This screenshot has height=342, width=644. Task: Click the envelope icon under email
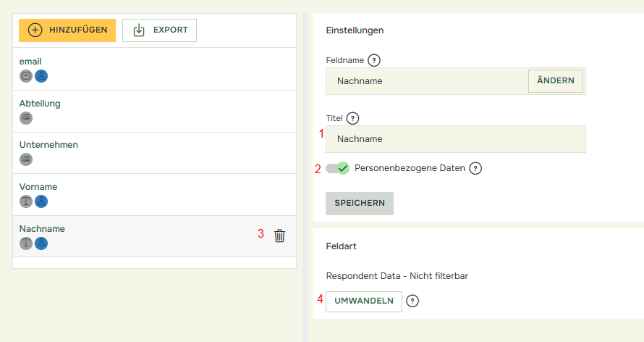26,76
